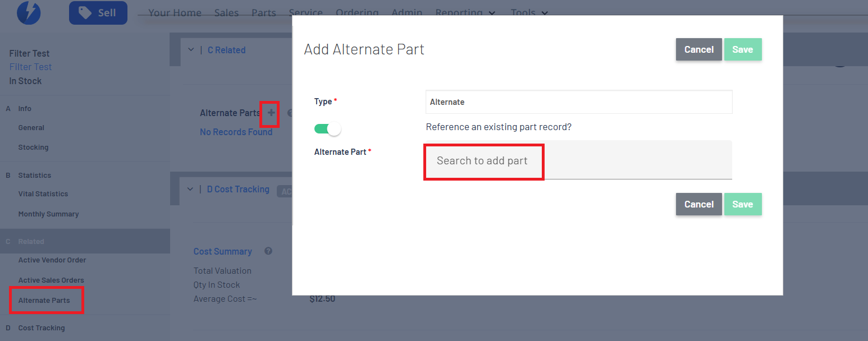
Task: Open the Type field showing Alternate
Action: (x=578, y=102)
